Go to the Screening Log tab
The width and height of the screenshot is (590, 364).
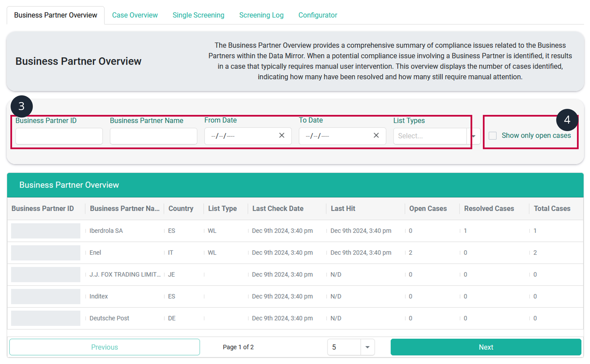pos(261,15)
